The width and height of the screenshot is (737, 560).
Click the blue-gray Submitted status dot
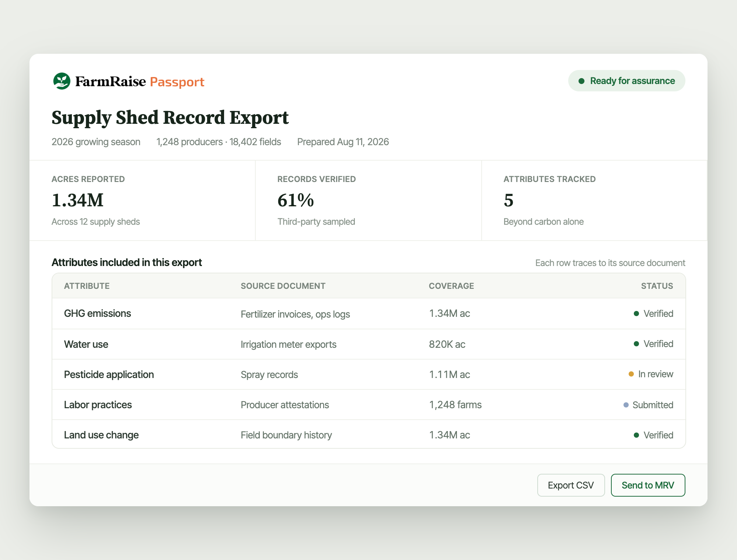[626, 405]
